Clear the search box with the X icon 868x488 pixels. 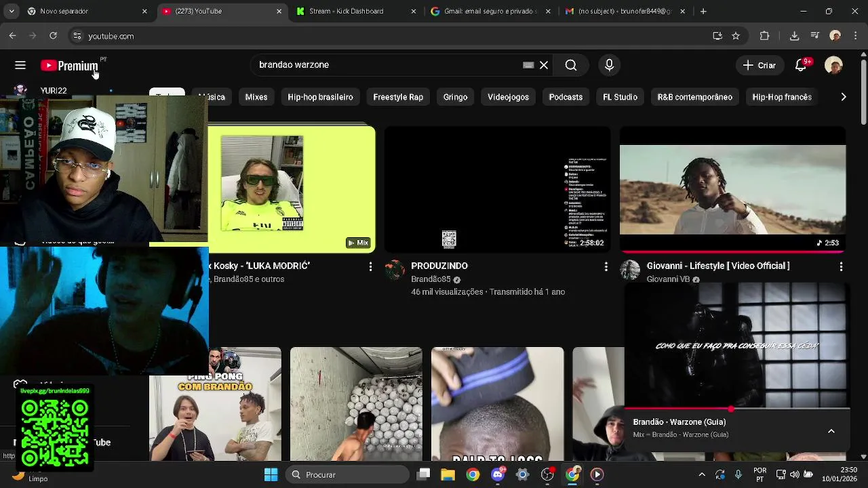point(544,65)
